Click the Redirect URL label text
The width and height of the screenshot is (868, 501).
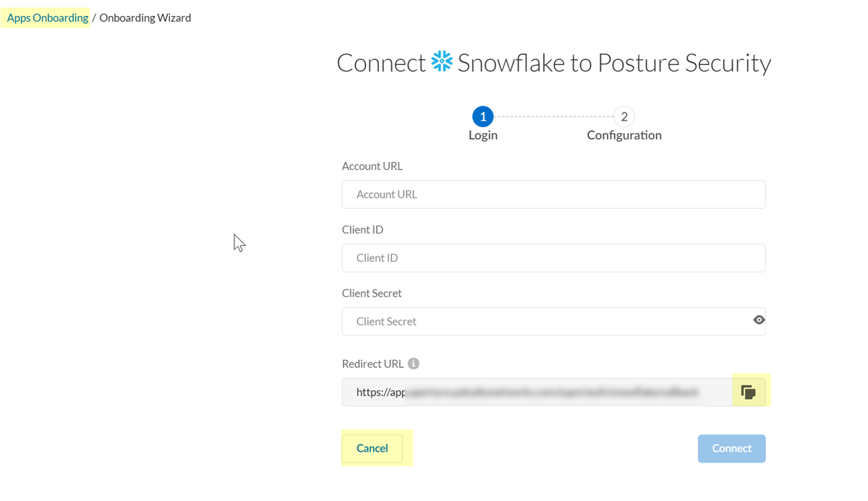coord(373,364)
